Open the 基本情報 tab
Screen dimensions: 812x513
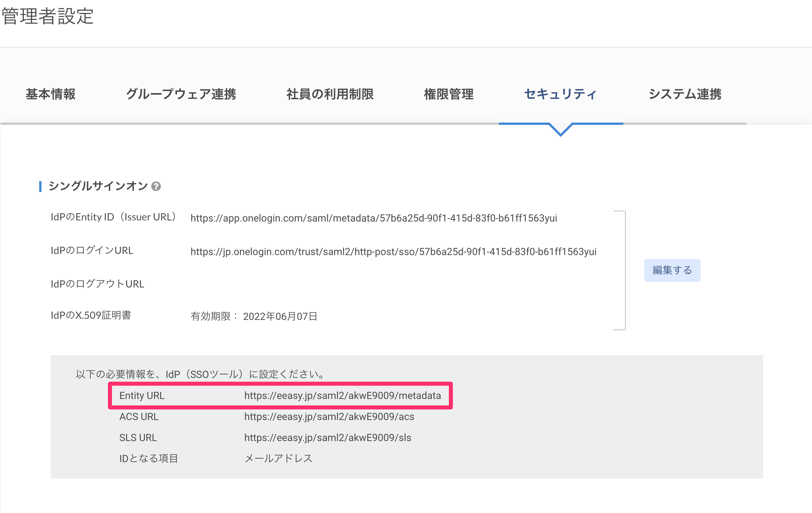(x=51, y=94)
